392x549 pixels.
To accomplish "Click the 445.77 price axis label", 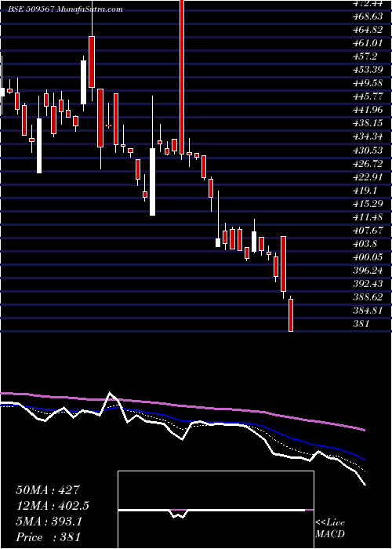I will click(366, 96).
